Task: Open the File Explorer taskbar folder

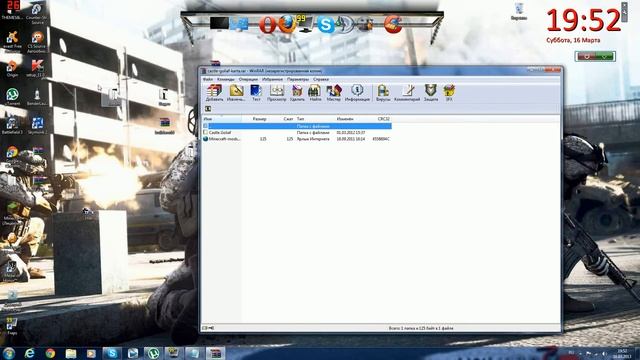Action: tap(71, 353)
